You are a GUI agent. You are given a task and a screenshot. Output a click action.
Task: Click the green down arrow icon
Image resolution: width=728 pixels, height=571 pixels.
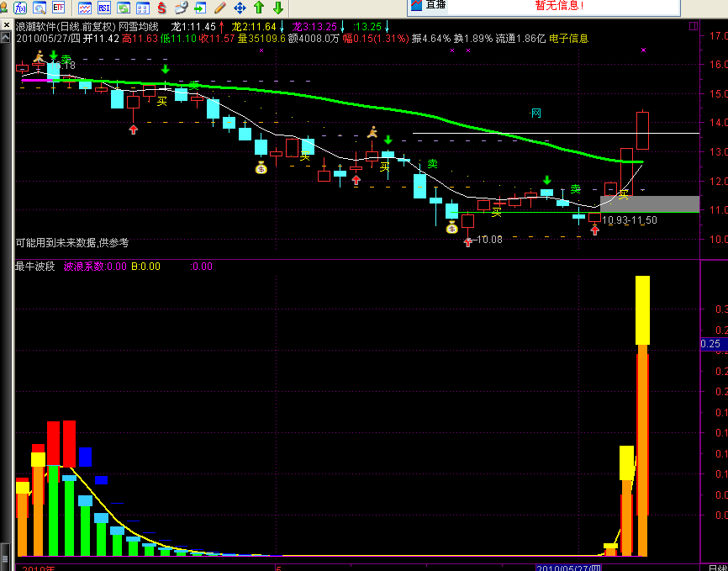[x=277, y=8]
